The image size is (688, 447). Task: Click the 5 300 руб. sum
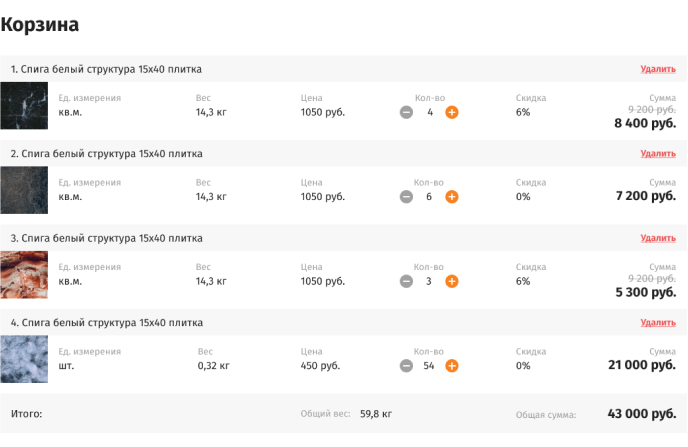pos(645,292)
